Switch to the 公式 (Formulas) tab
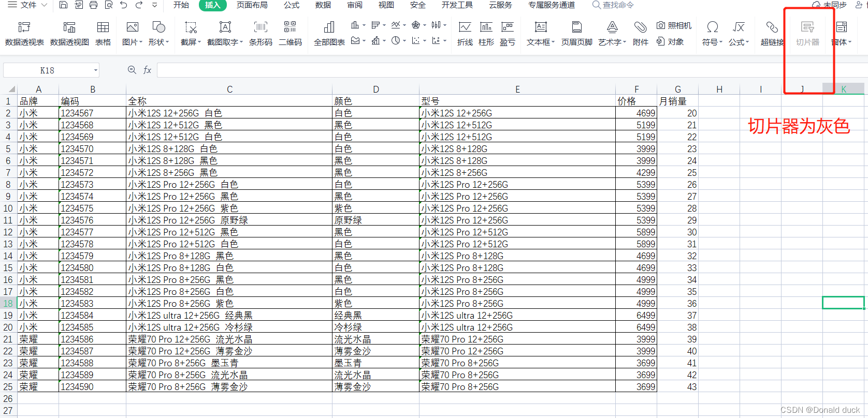Image resolution: width=868 pixels, height=418 pixels. (x=292, y=5)
